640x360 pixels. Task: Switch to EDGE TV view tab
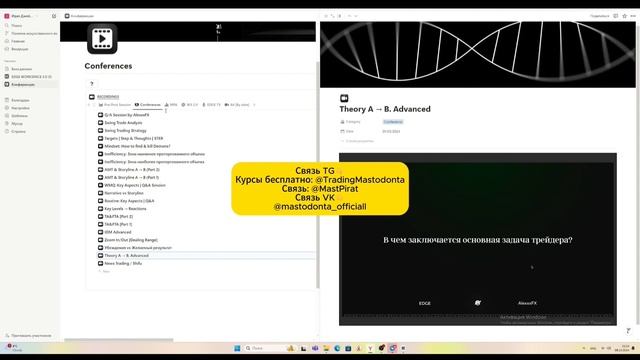point(211,105)
